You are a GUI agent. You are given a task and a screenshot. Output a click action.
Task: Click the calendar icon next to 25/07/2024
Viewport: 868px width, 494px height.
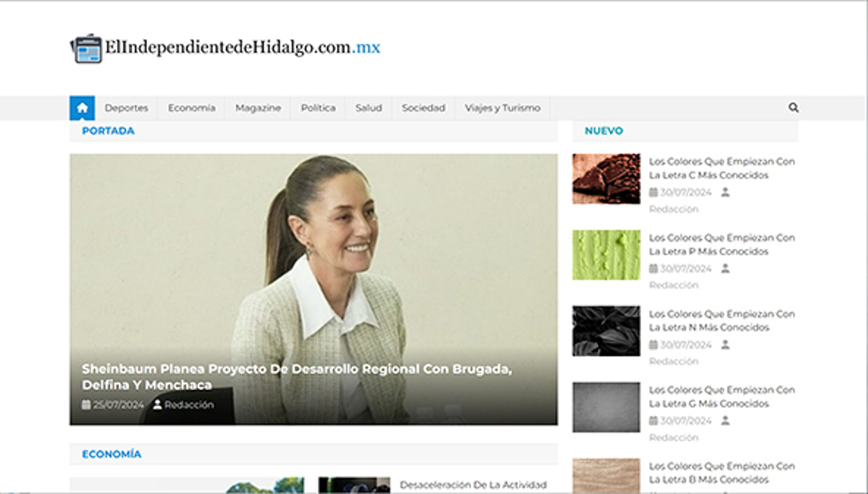coord(86,405)
